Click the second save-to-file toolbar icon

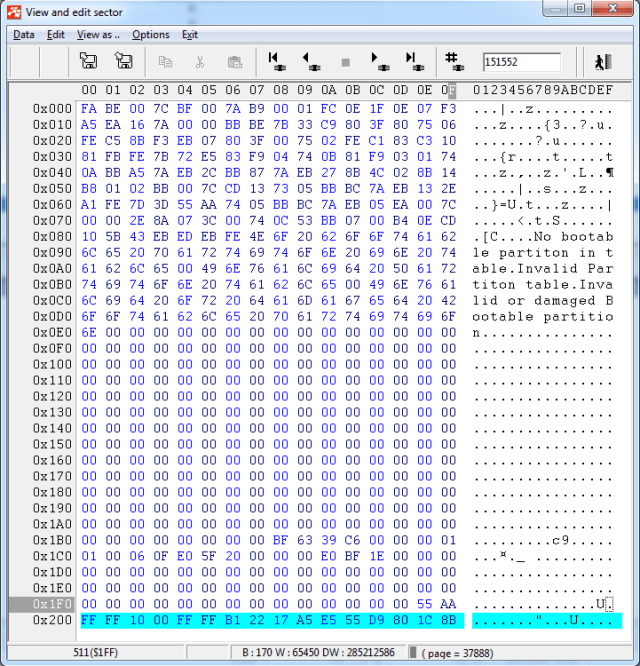tap(123, 62)
